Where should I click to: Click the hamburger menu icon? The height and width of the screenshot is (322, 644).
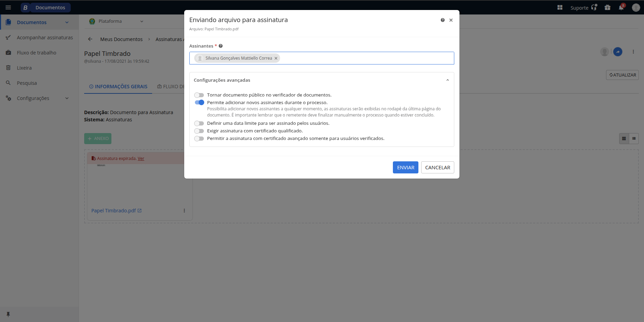point(8,8)
